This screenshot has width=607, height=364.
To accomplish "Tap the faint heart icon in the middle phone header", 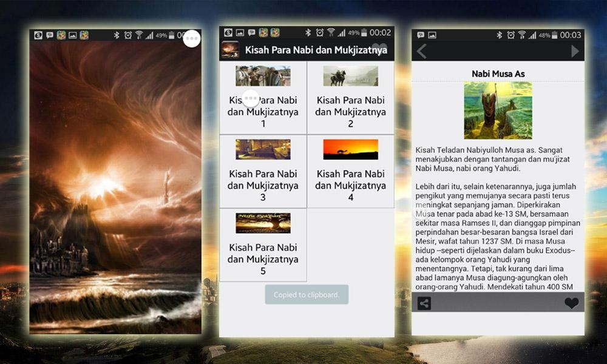I will [380, 49].
